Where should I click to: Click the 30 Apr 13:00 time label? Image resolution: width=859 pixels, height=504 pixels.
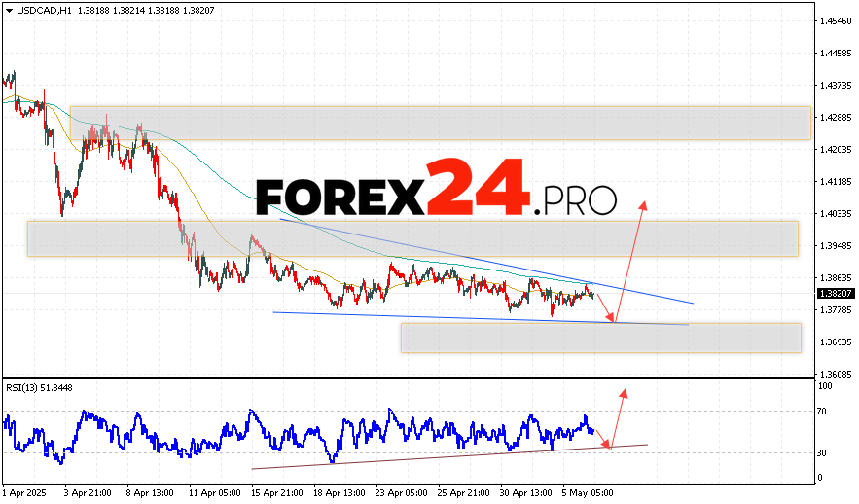(526, 493)
